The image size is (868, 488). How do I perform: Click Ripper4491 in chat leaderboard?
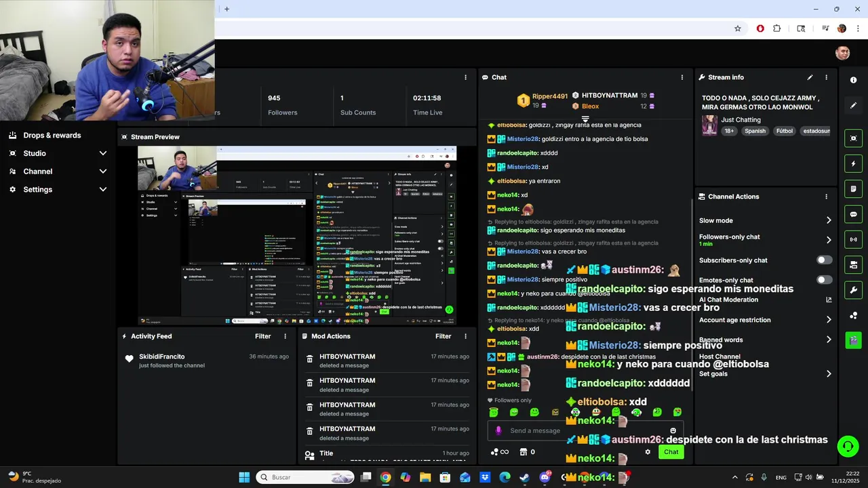[550, 96]
